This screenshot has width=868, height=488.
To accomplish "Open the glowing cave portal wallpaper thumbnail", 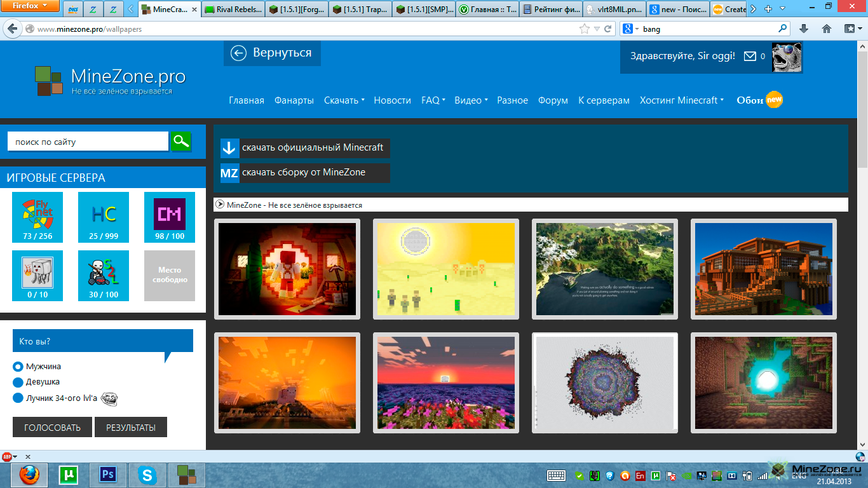I will [763, 383].
